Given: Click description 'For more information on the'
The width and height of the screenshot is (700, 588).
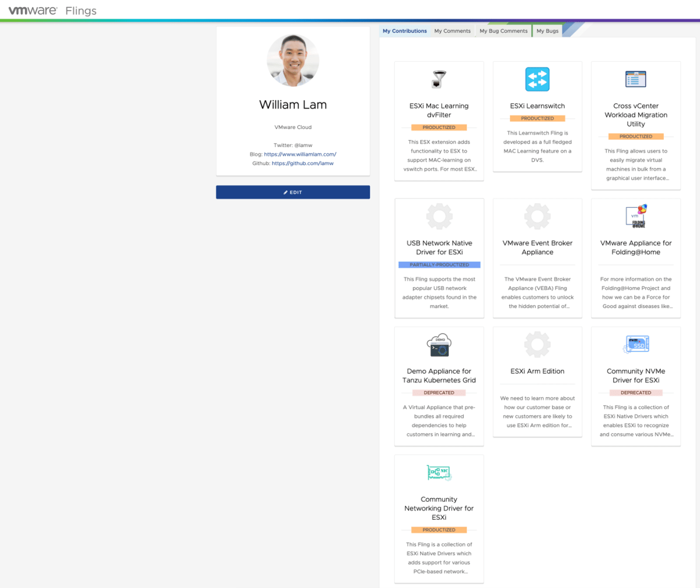Looking at the screenshot, I should 636,292.
